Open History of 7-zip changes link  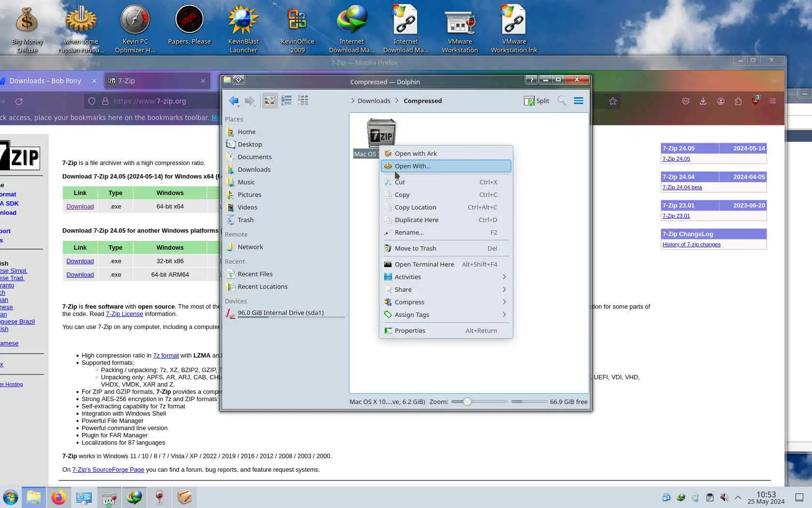(x=691, y=244)
